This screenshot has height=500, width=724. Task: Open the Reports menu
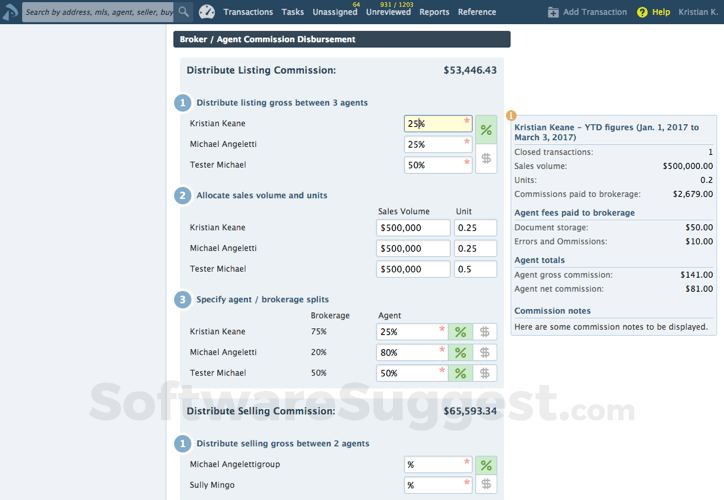pos(434,12)
